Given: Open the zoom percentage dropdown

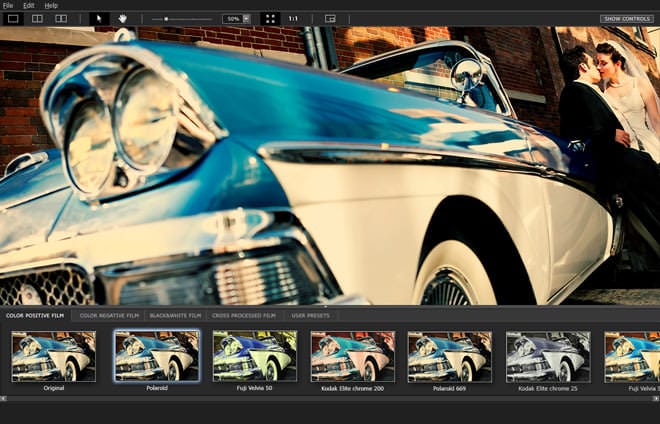Looking at the screenshot, I should pos(246,18).
